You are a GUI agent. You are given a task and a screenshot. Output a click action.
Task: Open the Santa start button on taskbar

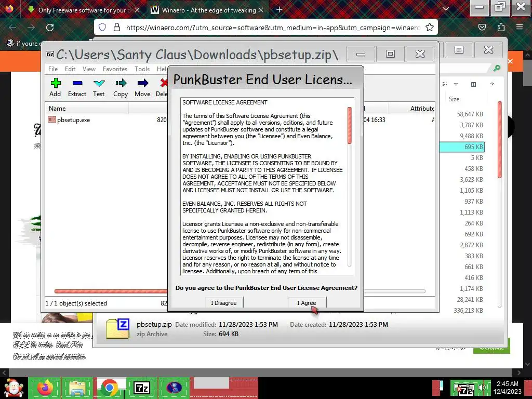[14, 388]
